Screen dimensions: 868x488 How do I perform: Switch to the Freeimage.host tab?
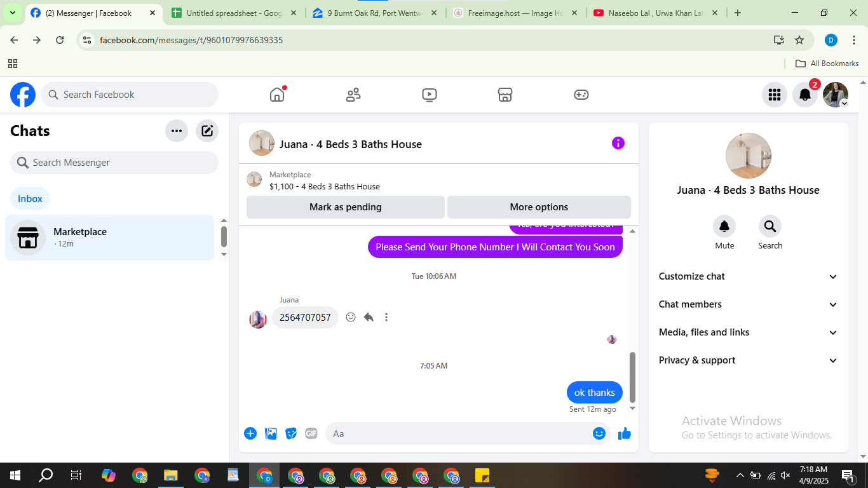[516, 13]
